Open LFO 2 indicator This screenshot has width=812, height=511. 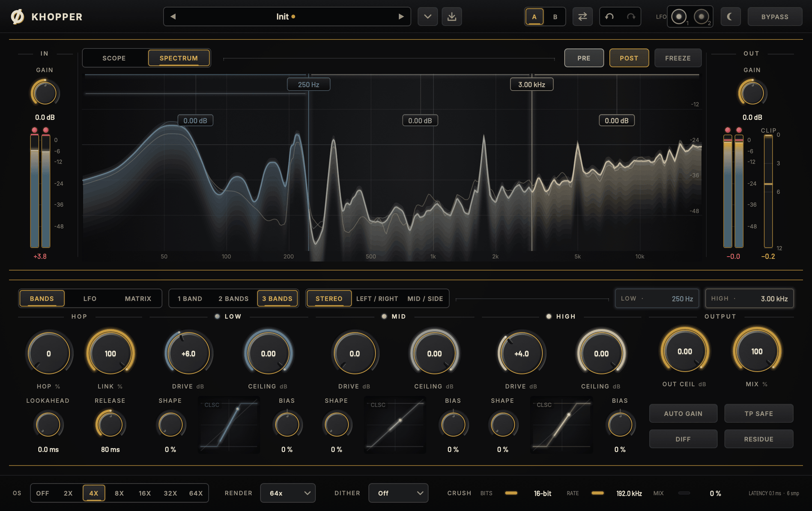701,17
